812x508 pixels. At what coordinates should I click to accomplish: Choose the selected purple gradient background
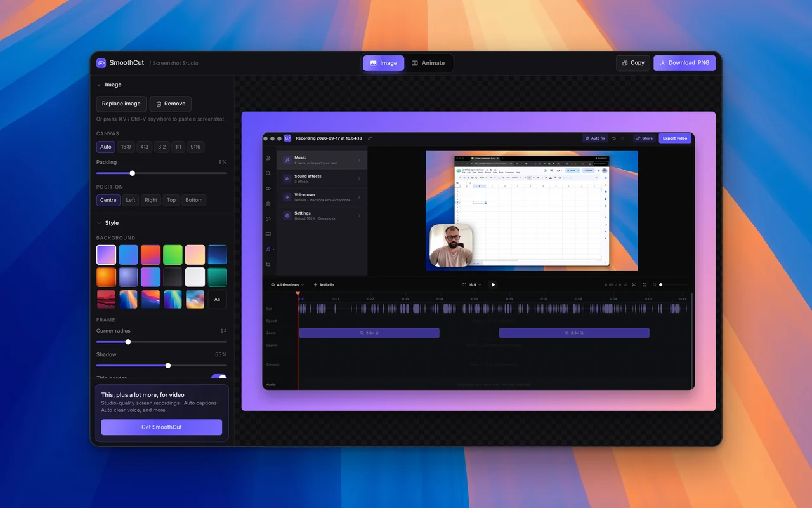pyautogui.click(x=106, y=255)
